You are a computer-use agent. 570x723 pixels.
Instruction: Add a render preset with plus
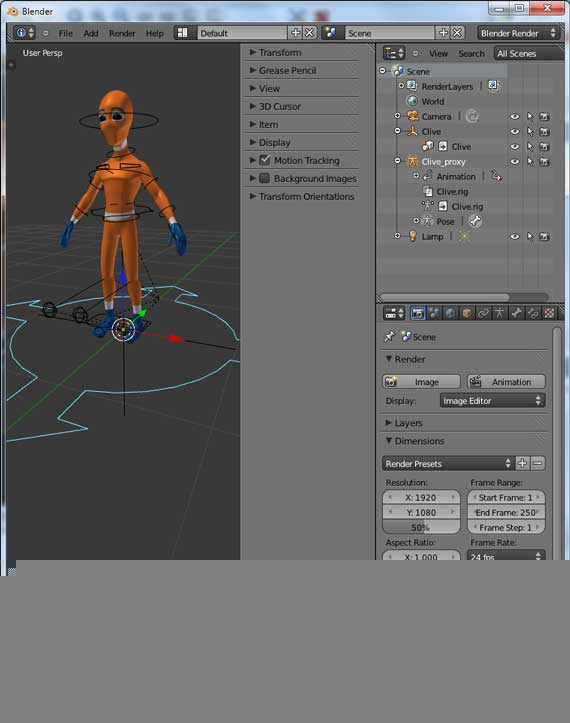[522, 463]
